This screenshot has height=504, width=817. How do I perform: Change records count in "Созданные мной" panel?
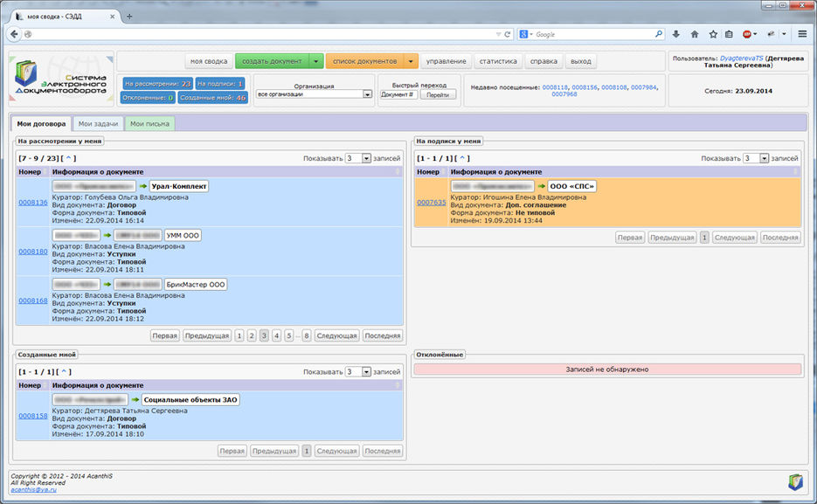(x=358, y=372)
